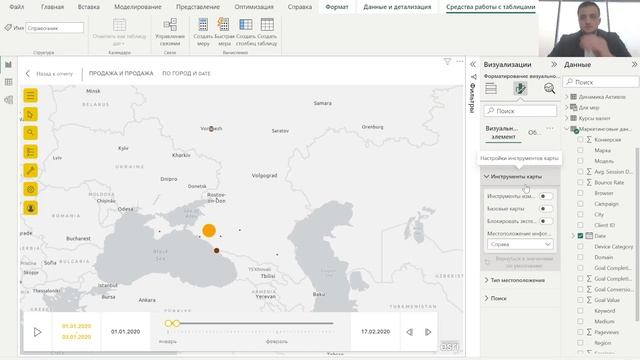Collapse the Data pane with right arrows
This screenshot has width=640, height=360.
pos(634,64)
